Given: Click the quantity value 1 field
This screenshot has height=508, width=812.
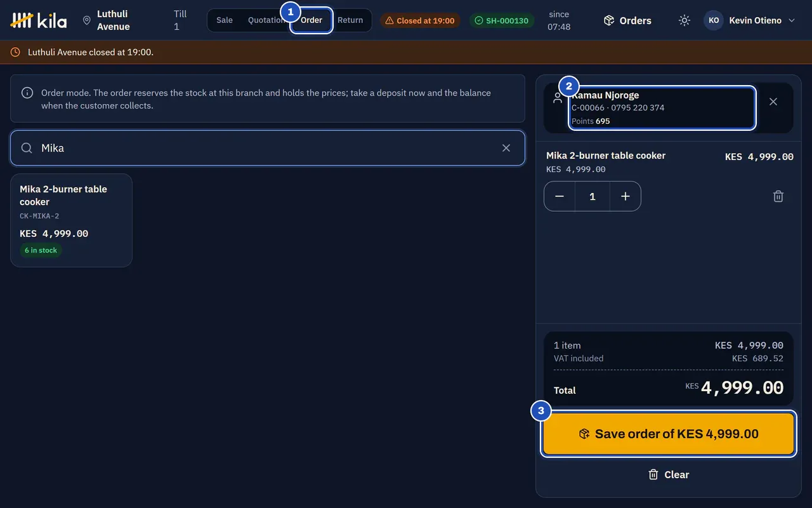Looking at the screenshot, I should coord(593,196).
